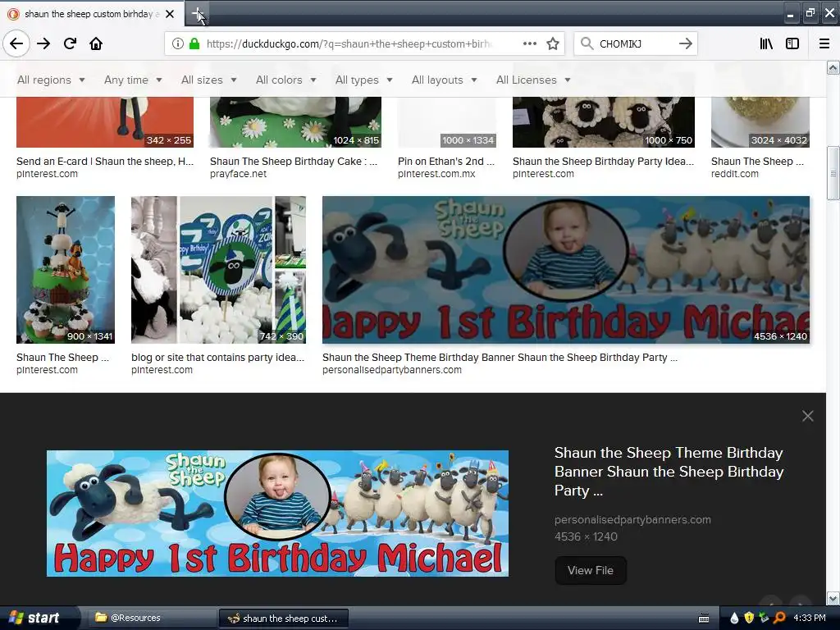The width and height of the screenshot is (840, 630).
Task: Go forward with the forward arrow
Action: pyautogui.click(x=43, y=43)
